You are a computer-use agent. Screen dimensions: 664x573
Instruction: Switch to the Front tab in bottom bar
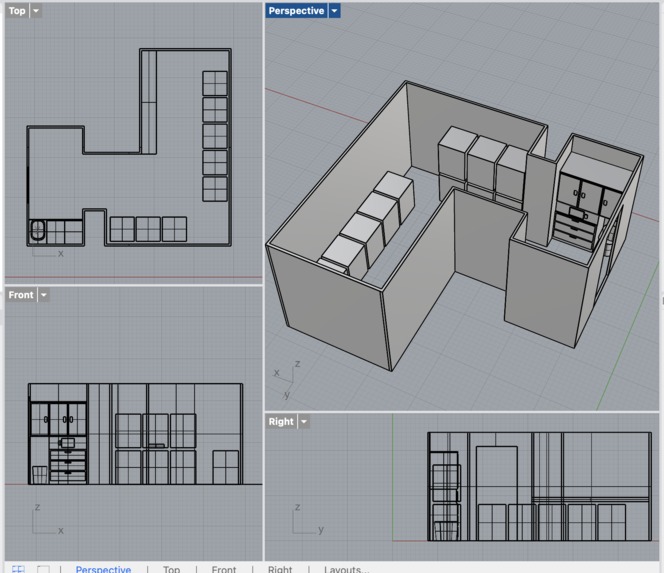pos(224,569)
